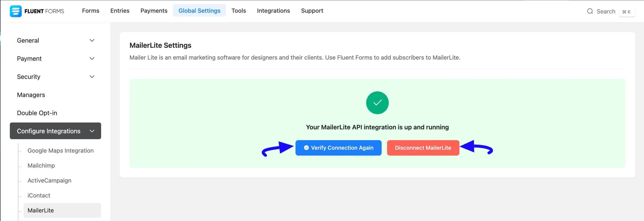Click the ⌘K shortcut badge

click(x=627, y=12)
